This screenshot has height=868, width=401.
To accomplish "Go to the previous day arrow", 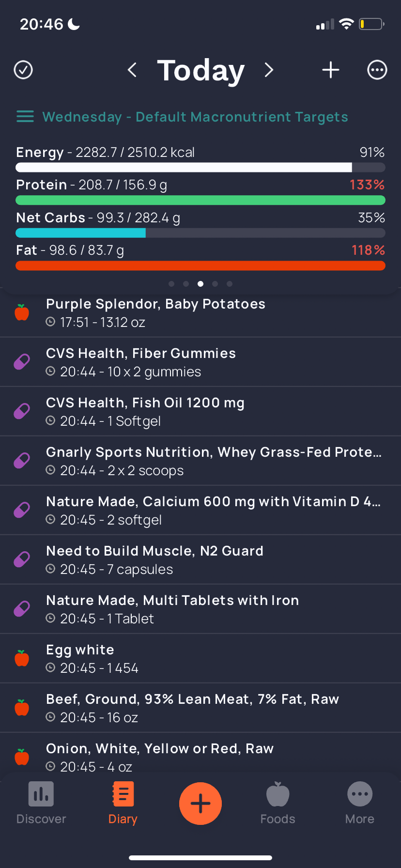I will pos(132,70).
